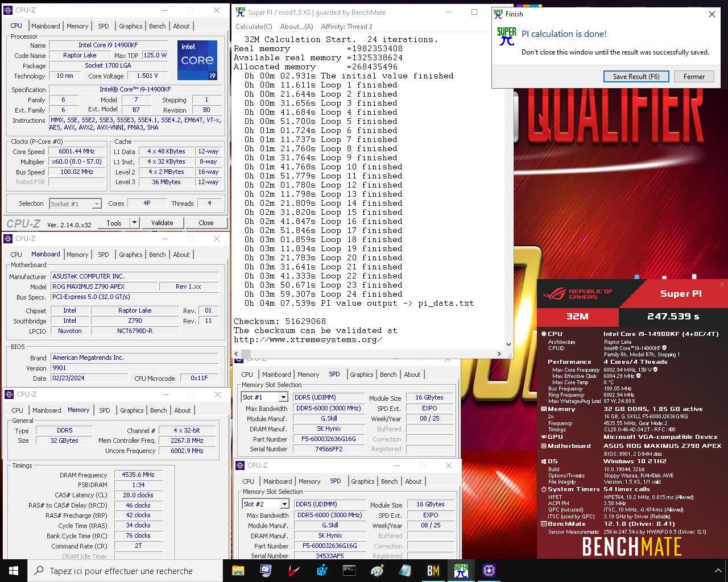Click the 247.539 s result in BenchMate
Image resolution: width=728 pixels, height=582 pixels.
[673, 317]
